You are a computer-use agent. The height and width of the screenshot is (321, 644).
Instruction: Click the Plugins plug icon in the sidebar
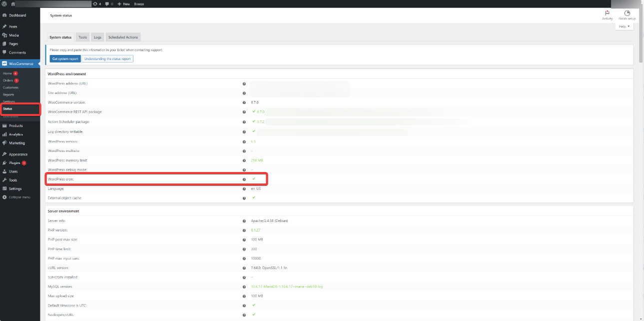coord(4,162)
